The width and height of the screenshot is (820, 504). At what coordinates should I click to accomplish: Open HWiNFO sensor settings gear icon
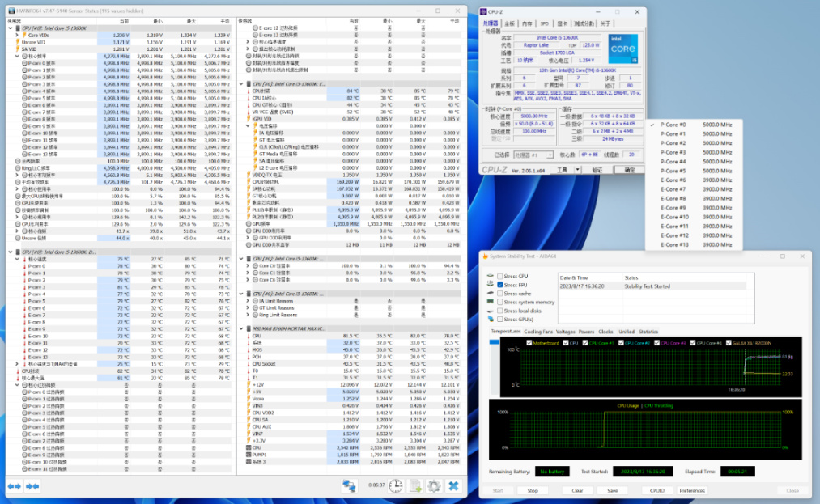434,485
